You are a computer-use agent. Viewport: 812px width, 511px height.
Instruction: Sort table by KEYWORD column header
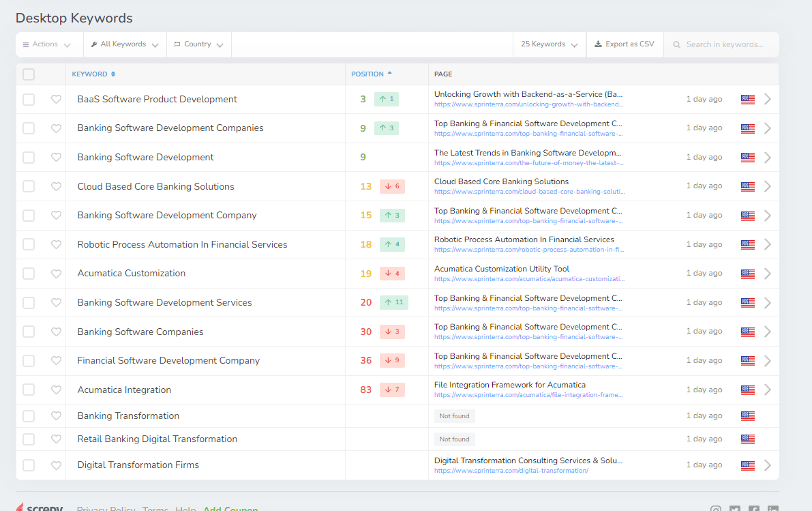[93, 74]
